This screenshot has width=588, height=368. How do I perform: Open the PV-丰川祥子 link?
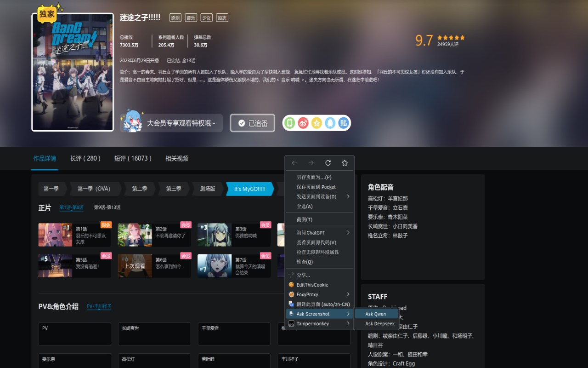click(99, 306)
